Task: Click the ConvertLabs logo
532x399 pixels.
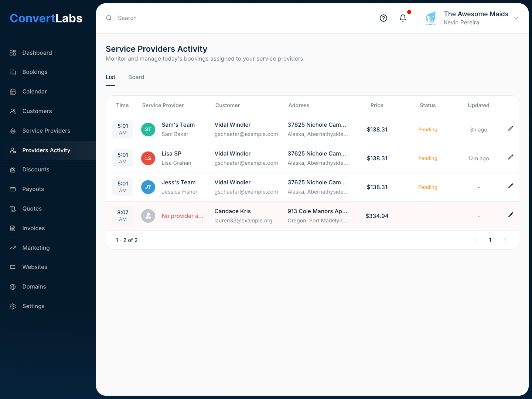Action: tap(46, 18)
